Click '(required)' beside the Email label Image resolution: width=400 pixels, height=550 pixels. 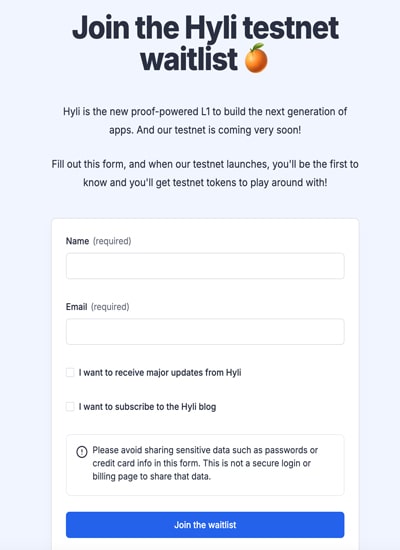click(x=110, y=307)
